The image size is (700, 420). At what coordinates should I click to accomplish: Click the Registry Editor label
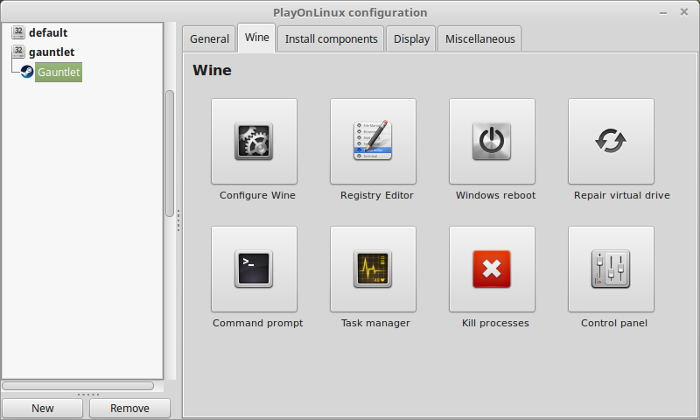pyautogui.click(x=377, y=195)
